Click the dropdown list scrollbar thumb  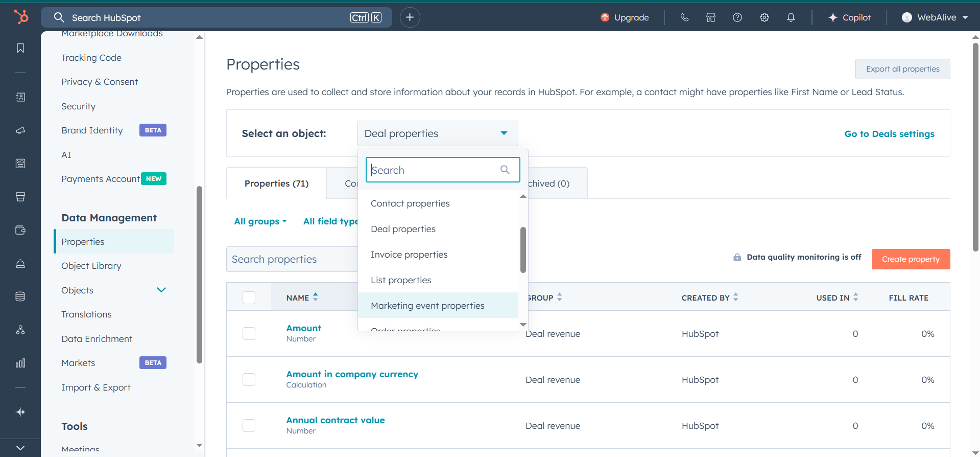point(523,250)
